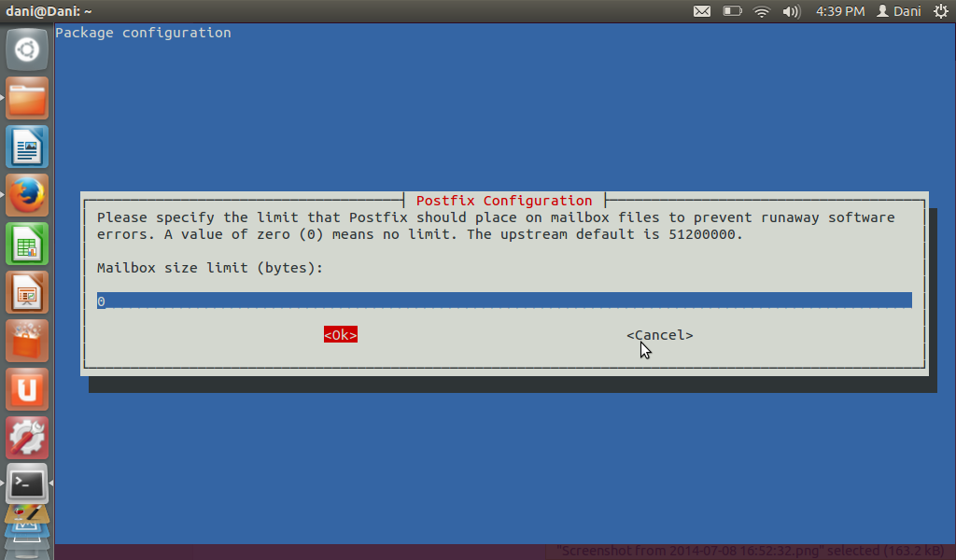Launch LibreOffice Calc spreadsheet
Image resolution: width=956 pixels, height=560 pixels.
[27, 245]
